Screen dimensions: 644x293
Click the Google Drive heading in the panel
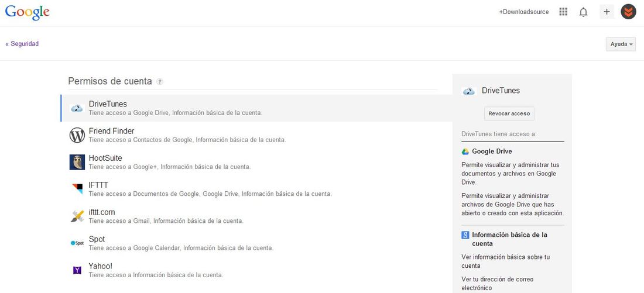point(492,151)
